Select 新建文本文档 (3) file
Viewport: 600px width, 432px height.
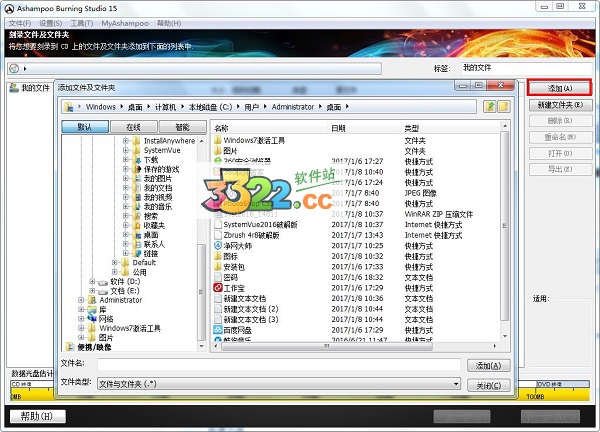246,319
